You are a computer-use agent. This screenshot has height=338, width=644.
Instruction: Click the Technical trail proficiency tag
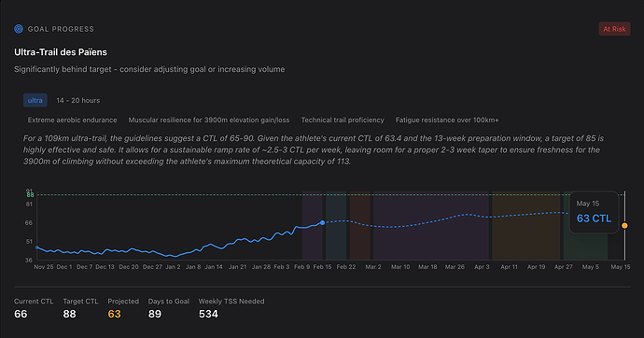(x=343, y=120)
